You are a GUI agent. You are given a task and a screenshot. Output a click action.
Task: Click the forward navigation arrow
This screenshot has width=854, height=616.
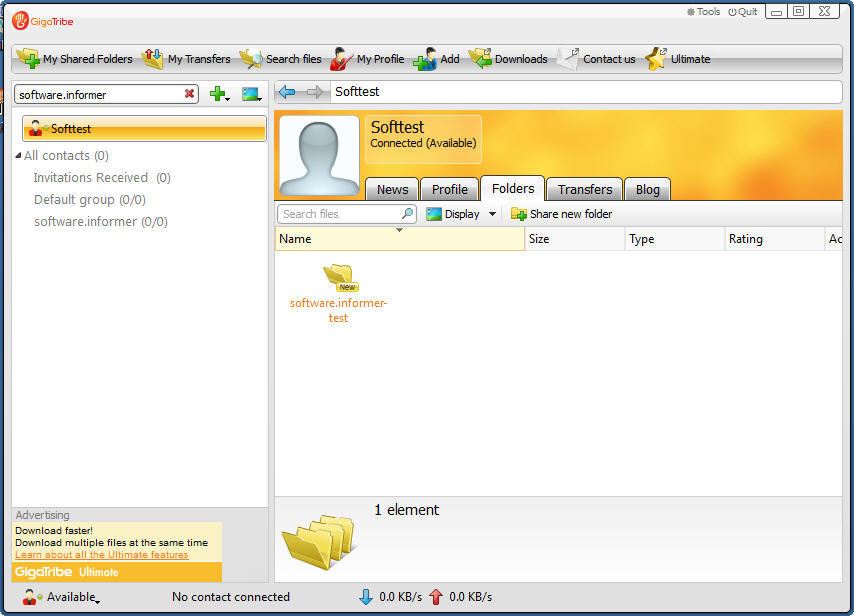pos(315,92)
